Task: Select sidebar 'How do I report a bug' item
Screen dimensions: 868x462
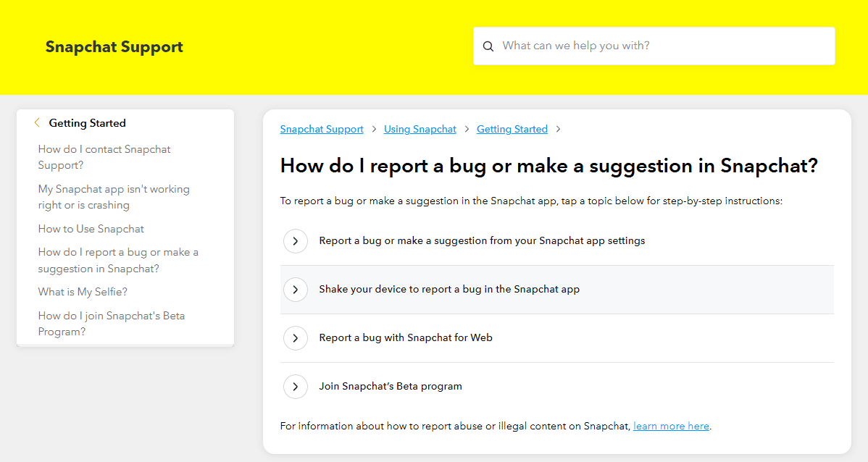Action: [x=118, y=261]
